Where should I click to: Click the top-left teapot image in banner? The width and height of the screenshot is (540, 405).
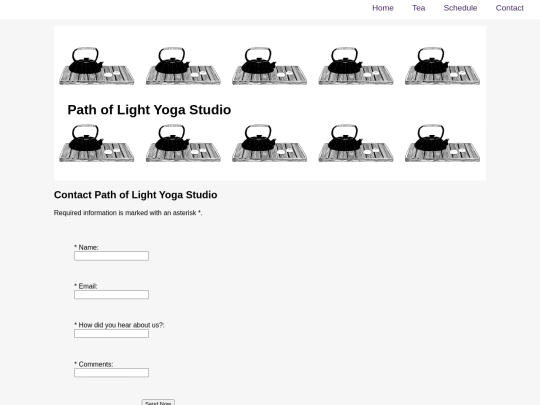pos(97,66)
